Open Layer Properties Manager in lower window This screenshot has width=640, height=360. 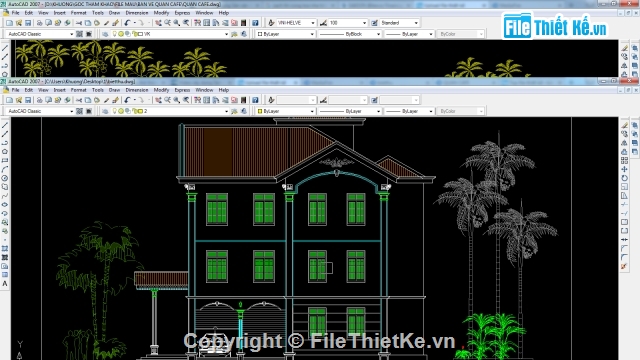point(105,111)
